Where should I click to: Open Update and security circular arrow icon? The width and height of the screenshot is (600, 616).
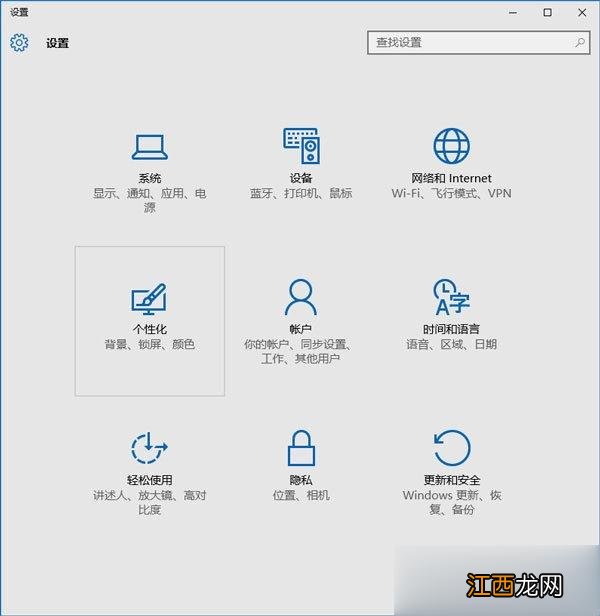[x=452, y=448]
